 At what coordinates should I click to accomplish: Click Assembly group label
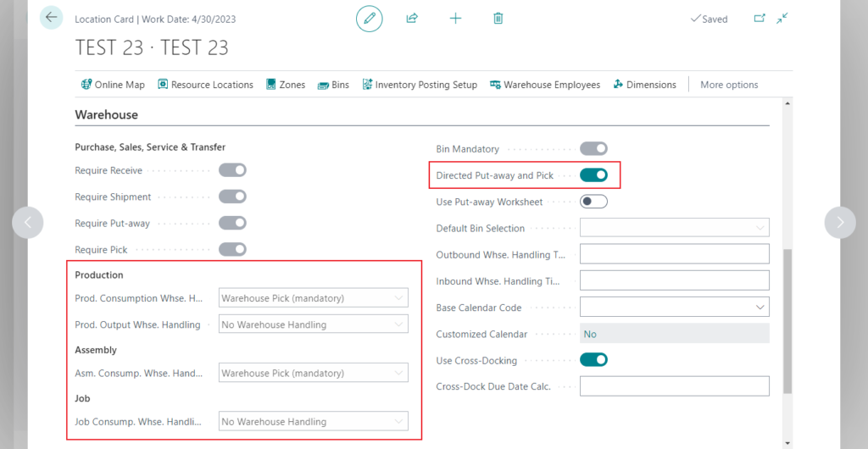96,350
